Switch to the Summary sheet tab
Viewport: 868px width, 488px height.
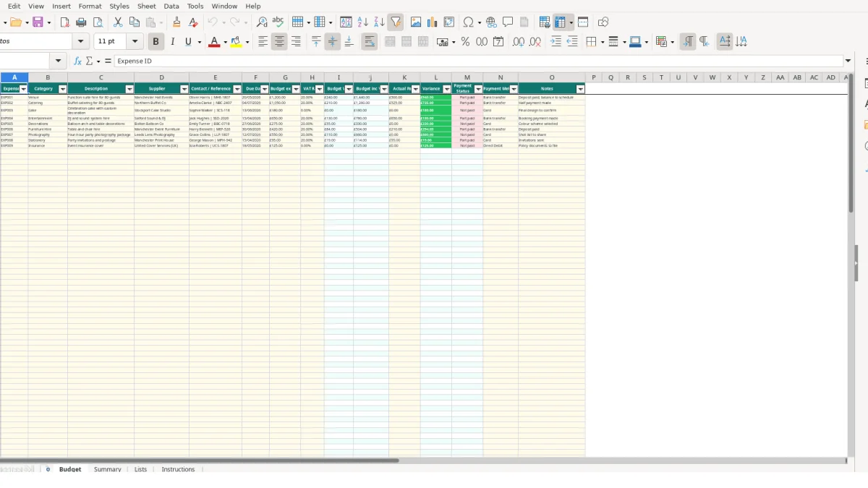(x=108, y=469)
